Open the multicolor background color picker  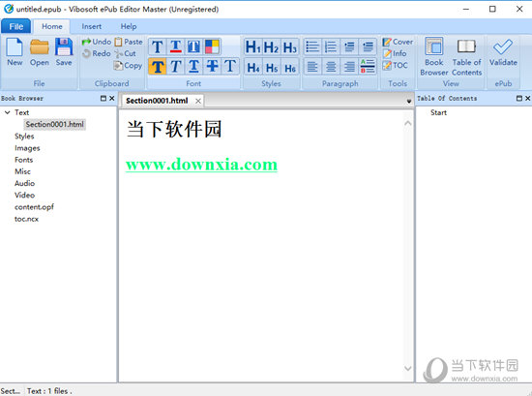click(x=213, y=46)
